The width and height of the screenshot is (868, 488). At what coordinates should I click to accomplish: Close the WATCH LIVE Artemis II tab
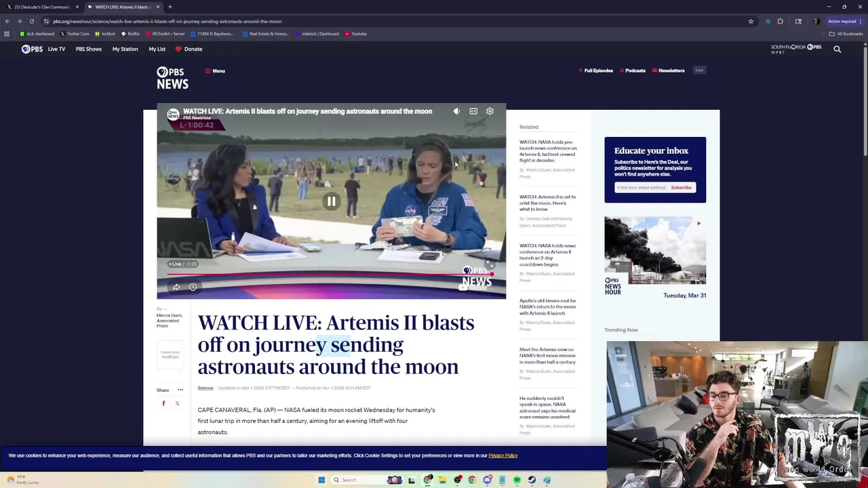pos(158,7)
